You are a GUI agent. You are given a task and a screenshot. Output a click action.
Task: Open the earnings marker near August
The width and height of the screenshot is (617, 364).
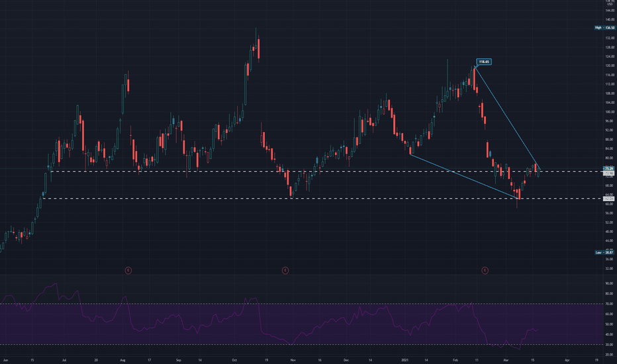point(128,270)
